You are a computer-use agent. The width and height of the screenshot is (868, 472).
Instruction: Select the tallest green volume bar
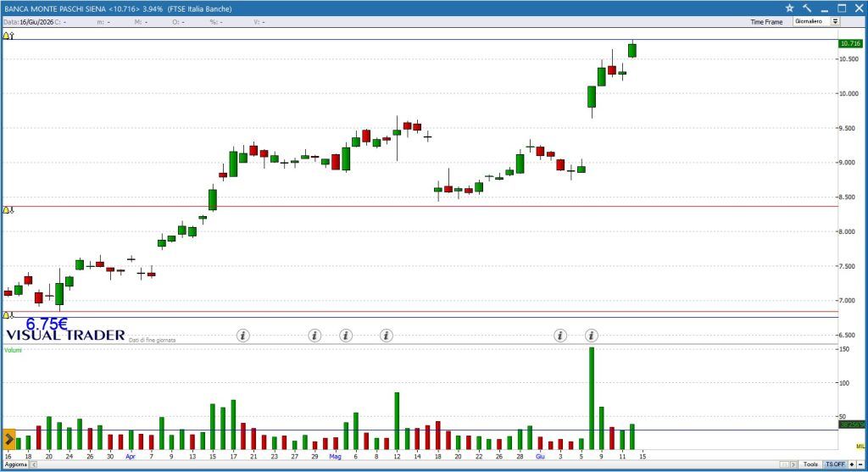tap(591, 398)
